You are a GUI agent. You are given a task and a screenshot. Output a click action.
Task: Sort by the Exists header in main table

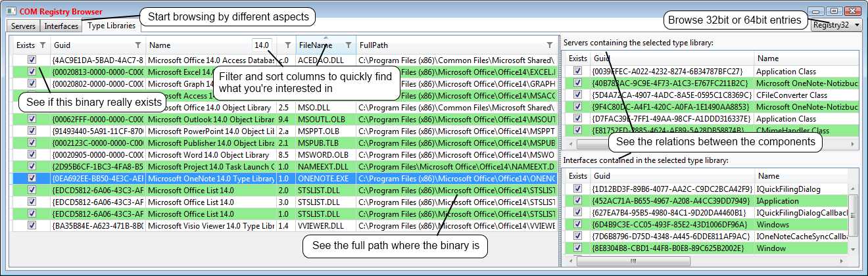pyautogui.click(x=25, y=45)
